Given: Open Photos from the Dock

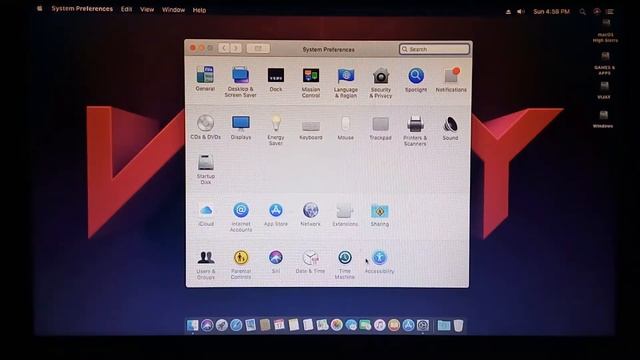Looking at the screenshot, I should [x=337, y=325].
